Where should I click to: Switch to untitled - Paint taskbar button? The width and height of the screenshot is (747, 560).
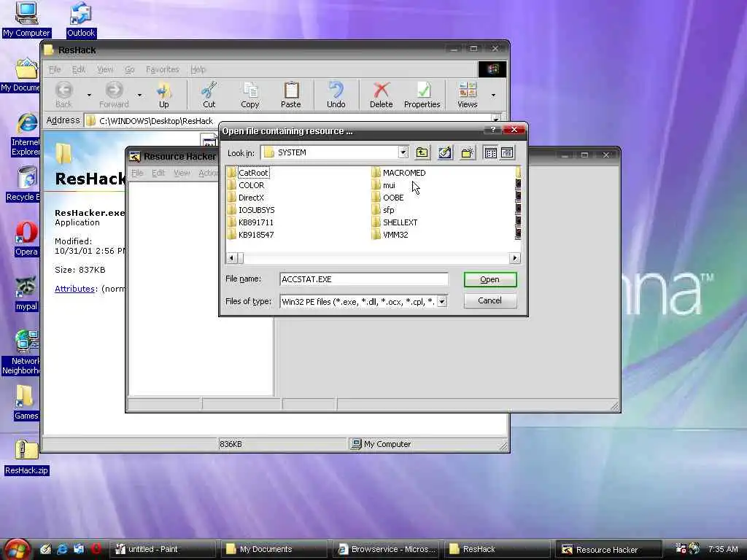(x=164, y=549)
